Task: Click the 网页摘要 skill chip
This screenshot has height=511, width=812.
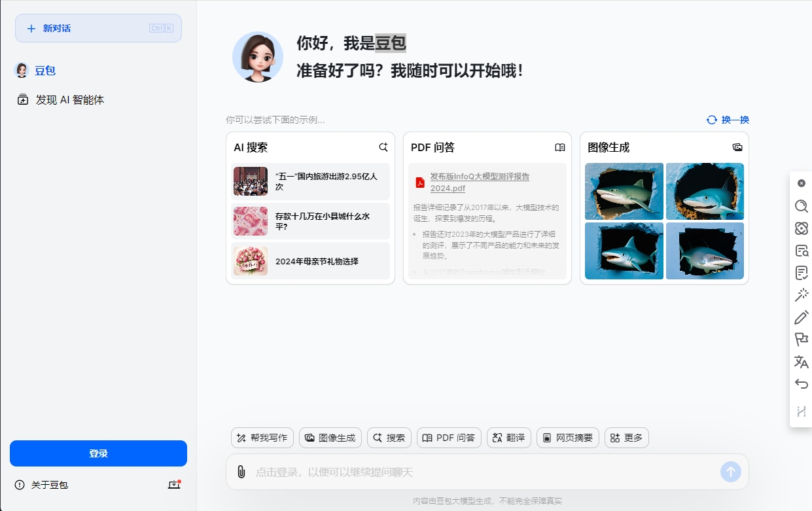Action: pos(568,438)
